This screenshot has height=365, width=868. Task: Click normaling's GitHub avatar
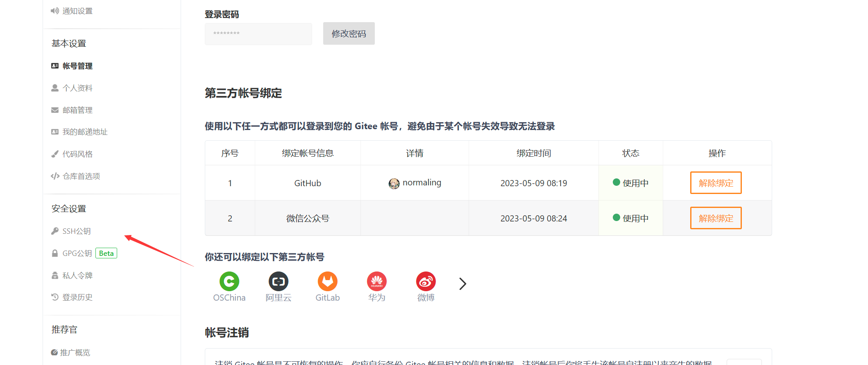(x=394, y=184)
